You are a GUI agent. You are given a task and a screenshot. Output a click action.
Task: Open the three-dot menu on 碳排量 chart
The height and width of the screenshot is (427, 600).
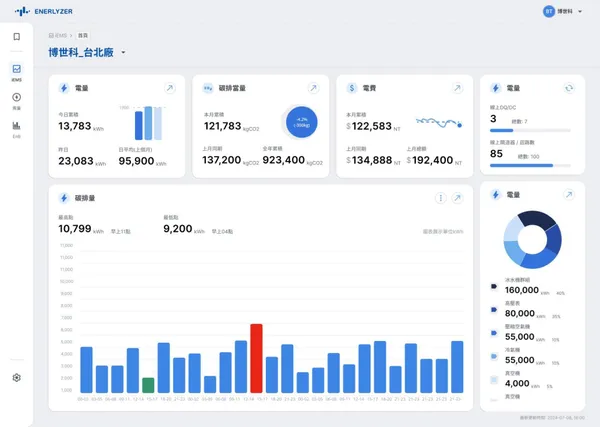tap(441, 198)
